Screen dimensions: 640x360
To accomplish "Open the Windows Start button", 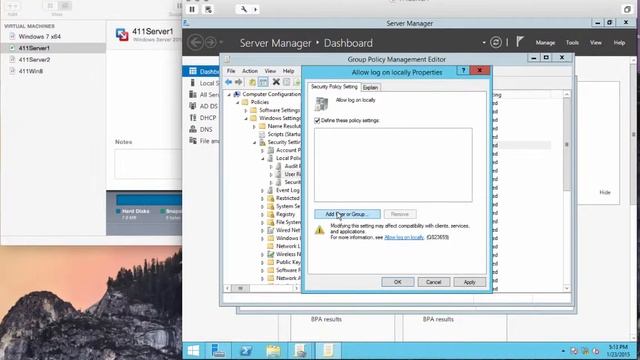I will [x=193, y=351].
